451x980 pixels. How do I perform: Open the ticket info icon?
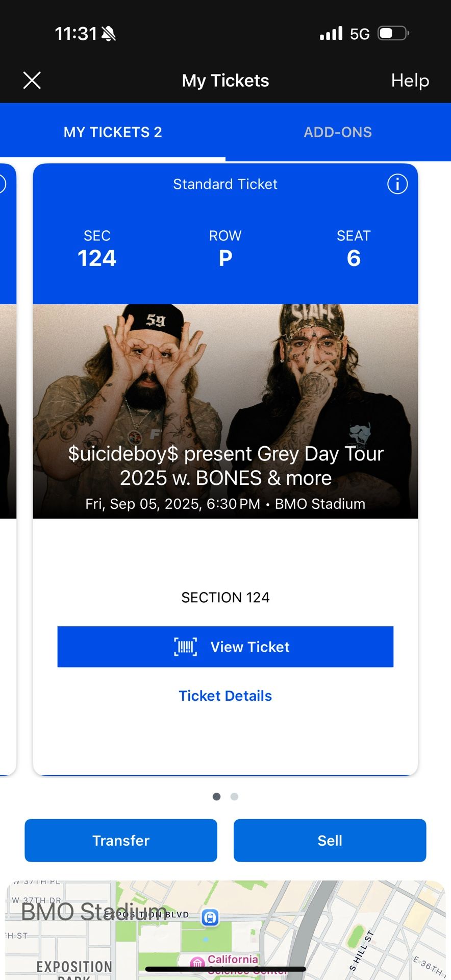[397, 184]
